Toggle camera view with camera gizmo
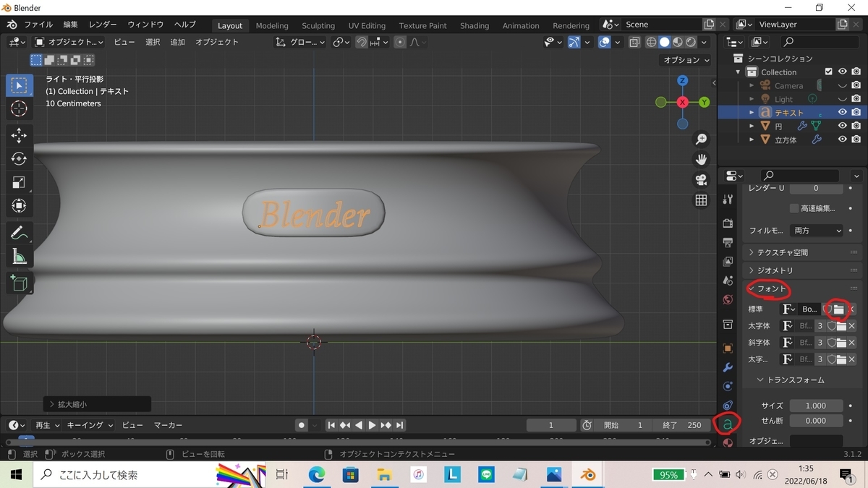The height and width of the screenshot is (488, 868). 701,180
